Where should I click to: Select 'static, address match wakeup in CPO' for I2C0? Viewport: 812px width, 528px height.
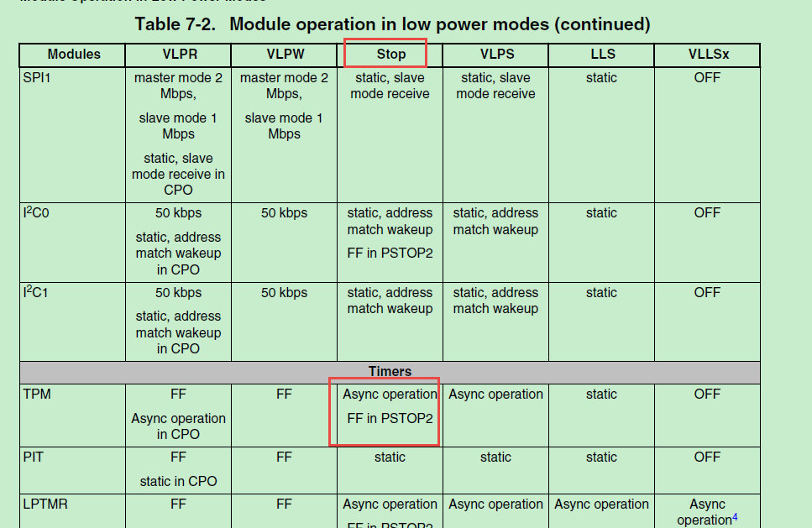pyautogui.click(x=178, y=254)
